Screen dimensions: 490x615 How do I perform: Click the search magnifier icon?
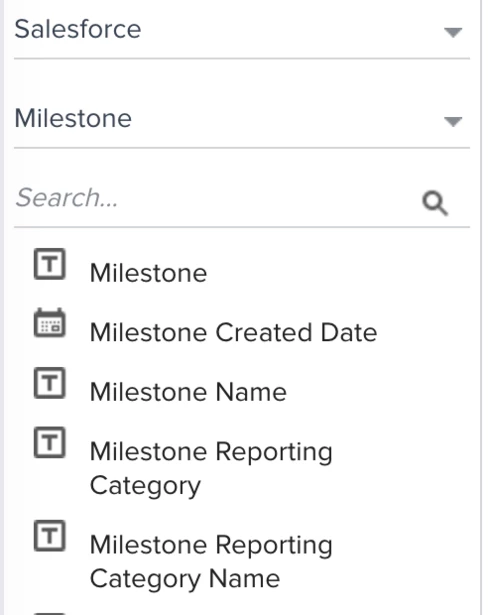click(435, 203)
